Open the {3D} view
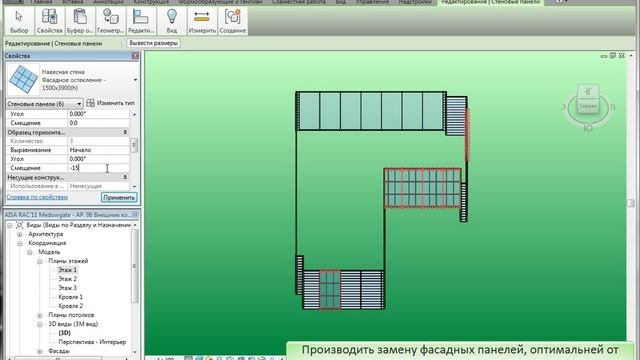The image size is (640, 360). [64, 333]
